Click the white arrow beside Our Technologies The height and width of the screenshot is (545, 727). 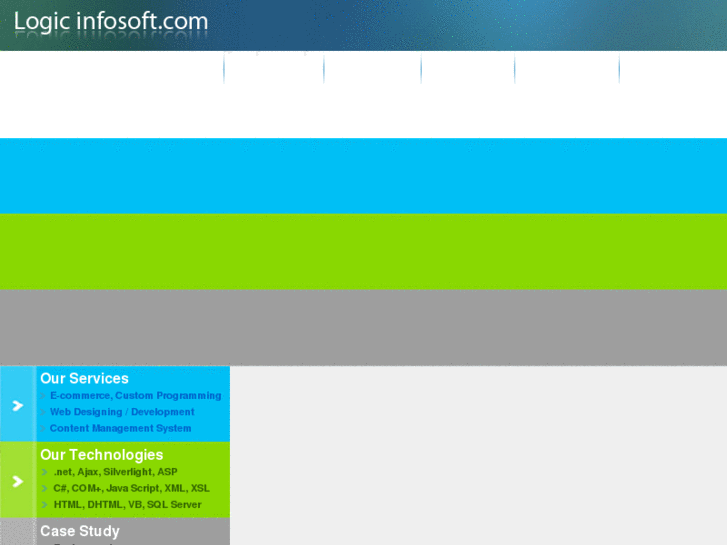coord(18,481)
